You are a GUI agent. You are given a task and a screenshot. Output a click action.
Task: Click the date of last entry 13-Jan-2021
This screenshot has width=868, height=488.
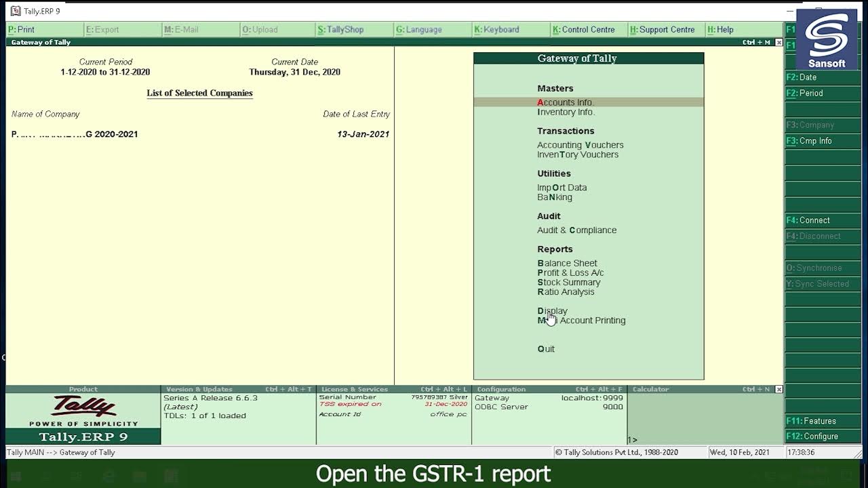tap(363, 134)
